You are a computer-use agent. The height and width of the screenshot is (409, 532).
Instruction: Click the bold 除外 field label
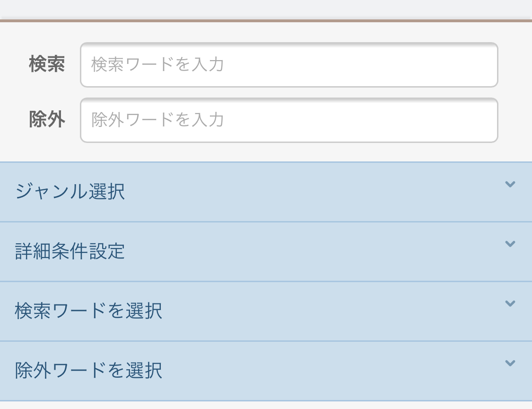[47, 120]
